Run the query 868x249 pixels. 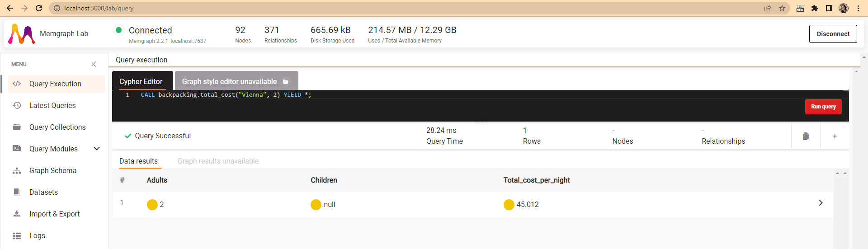pos(823,107)
